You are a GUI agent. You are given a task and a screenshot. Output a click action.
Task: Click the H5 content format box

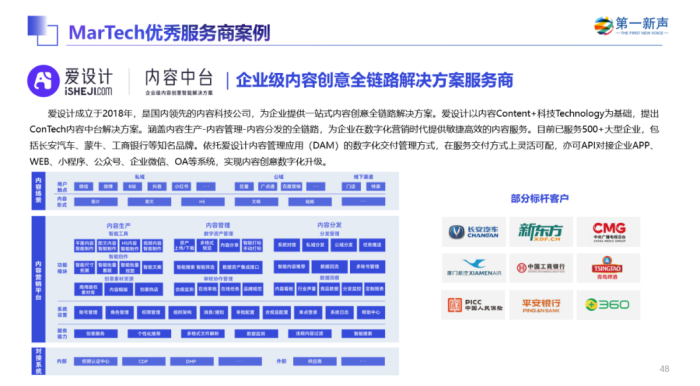tap(203, 202)
